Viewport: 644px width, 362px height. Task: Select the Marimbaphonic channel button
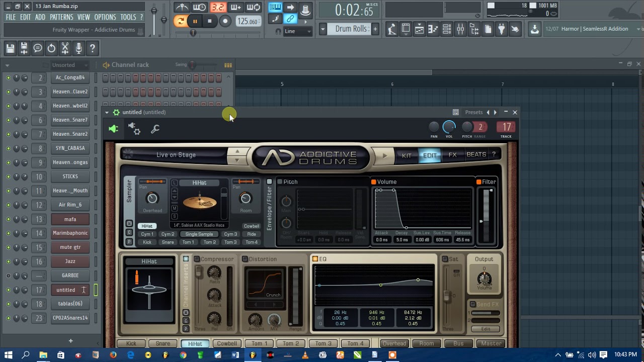click(x=70, y=233)
